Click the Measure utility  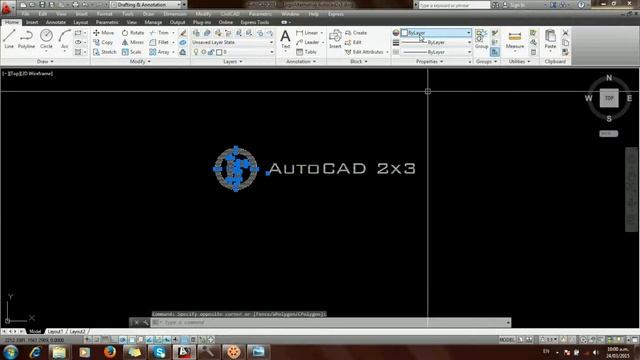[515, 40]
